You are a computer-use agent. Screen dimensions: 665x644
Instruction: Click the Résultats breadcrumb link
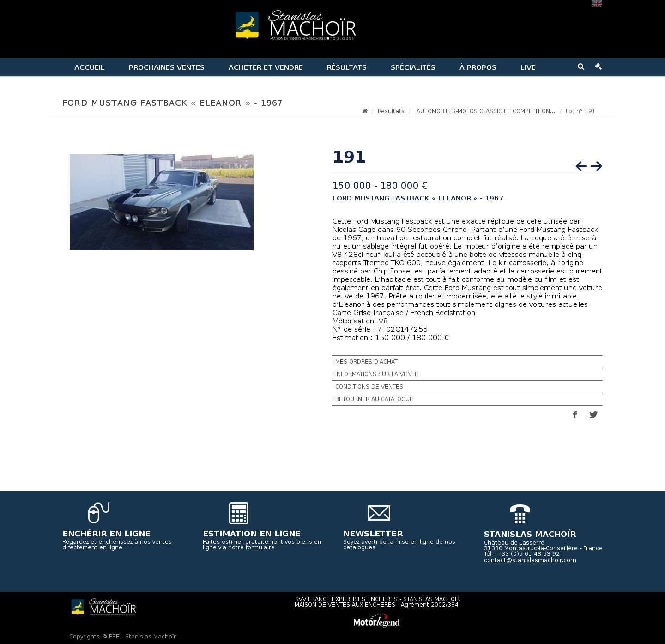(x=391, y=111)
